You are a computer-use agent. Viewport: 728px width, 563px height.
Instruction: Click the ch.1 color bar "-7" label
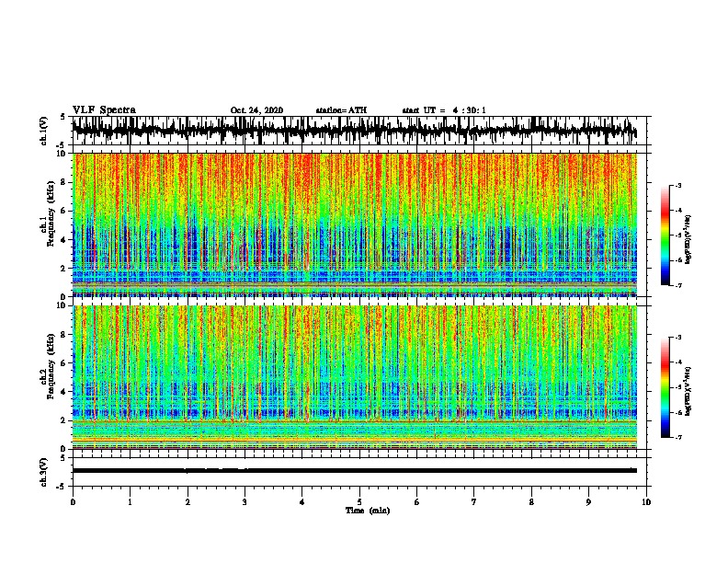point(678,285)
